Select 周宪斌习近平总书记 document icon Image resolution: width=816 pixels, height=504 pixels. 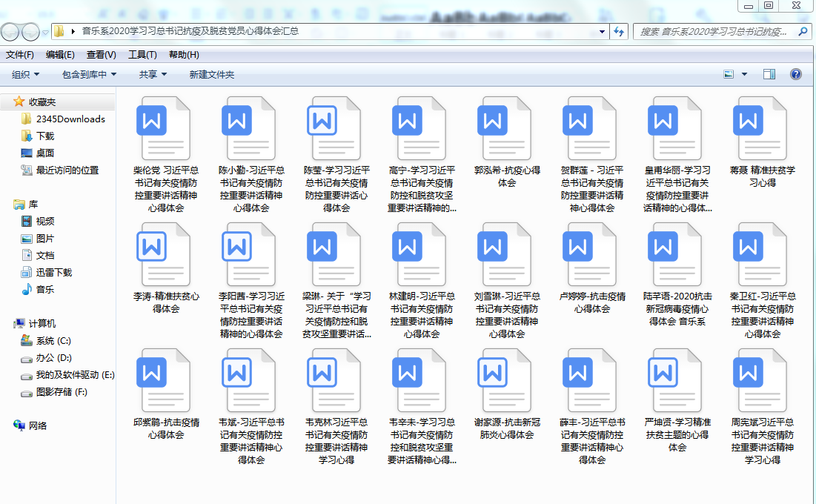pyautogui.click(x=760, y=380)
